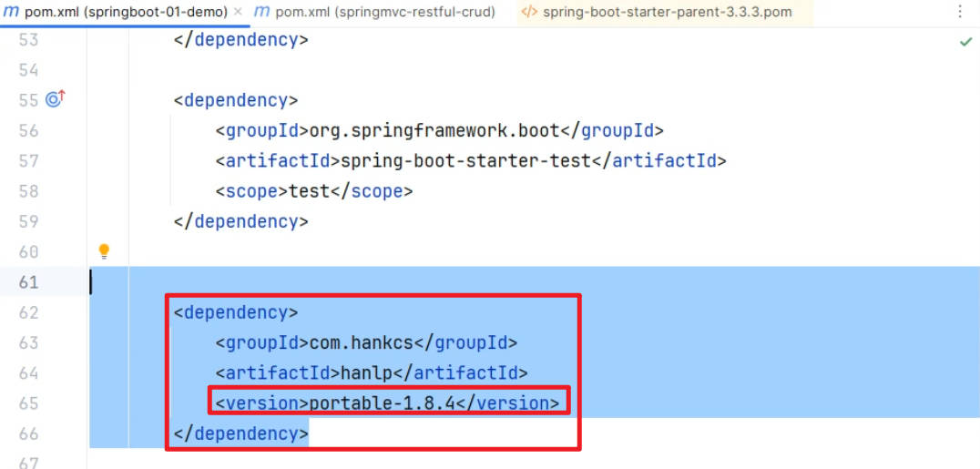Click the yellow lightbulb intention icon
The width and height of the screenshot is (980, 469).
click(104, 251)
